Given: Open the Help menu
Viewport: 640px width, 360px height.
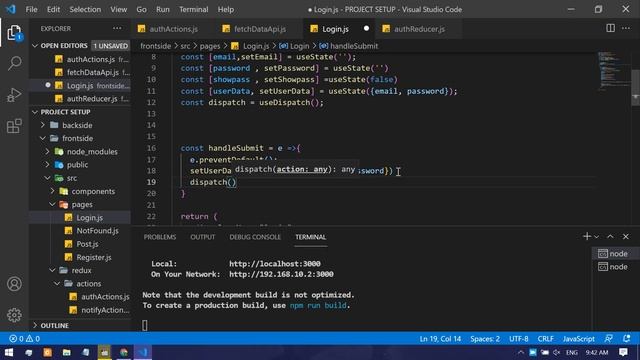Looking at the screenshot, I should pos(226,9).
